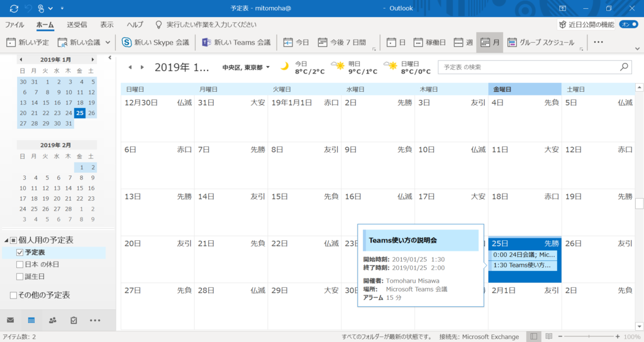Screen dimensions: 644x342
Task: Create a 新しい予定 appointment
Action: click(x=28, y=42)
